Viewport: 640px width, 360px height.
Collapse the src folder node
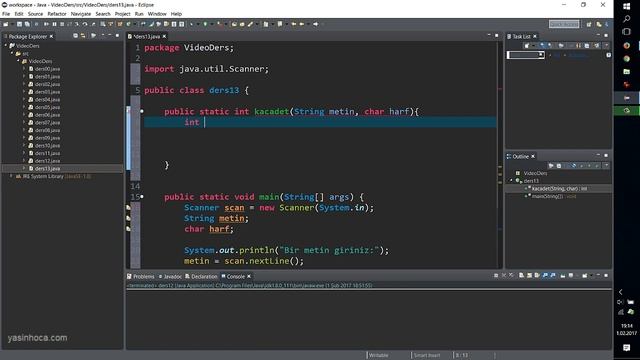point(12,53)
